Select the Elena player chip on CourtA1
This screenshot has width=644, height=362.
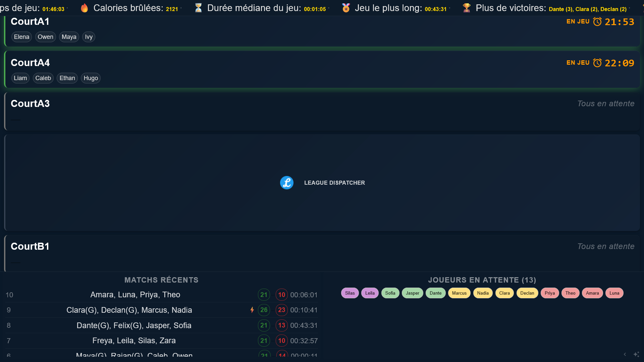(x=21, y=37)
